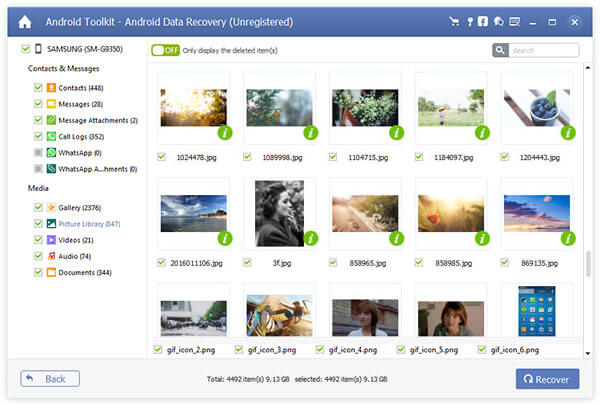Viewport: 600px width, 406px height.
Task: Uncheck the SAMSUNG (SM-G9350) device checkbox
Action: click(x=24, y=48)
